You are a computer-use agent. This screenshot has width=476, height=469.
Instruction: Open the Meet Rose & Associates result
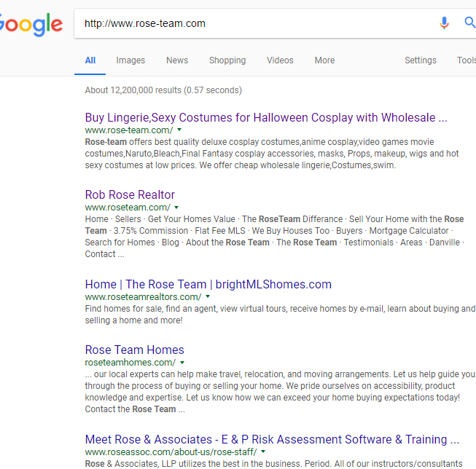click(x=272, y=439)
